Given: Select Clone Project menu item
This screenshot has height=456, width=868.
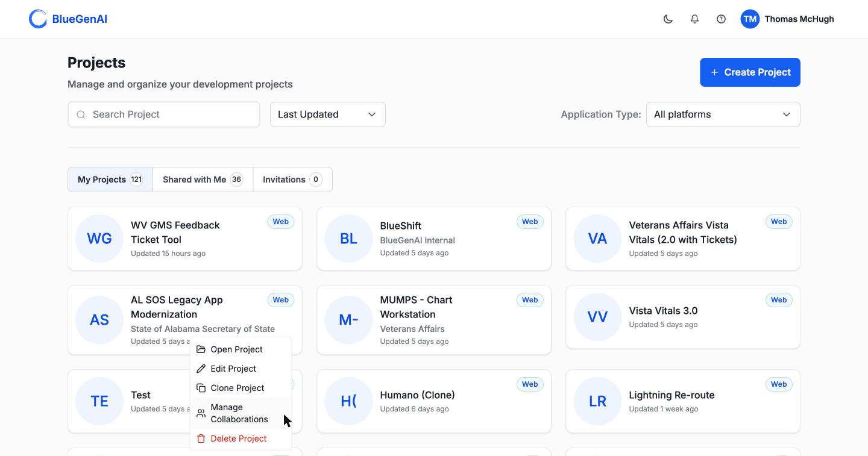Looking at the screenshot, I should pos(241,388).
